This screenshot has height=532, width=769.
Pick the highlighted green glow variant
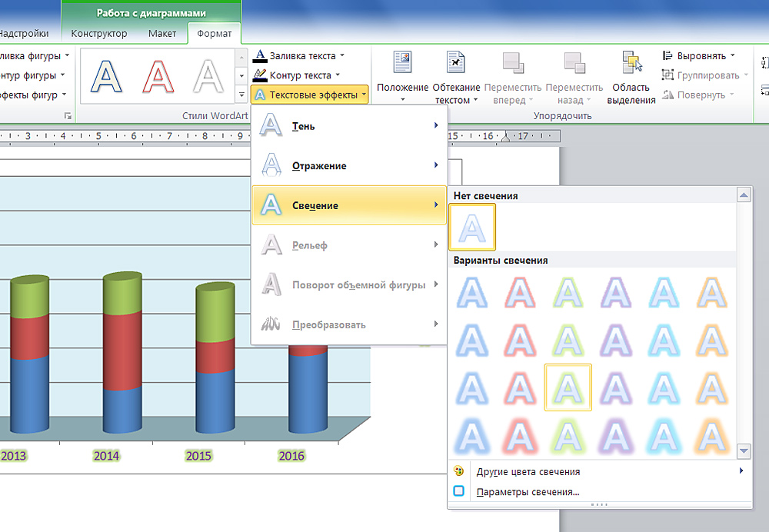click(568, 387)
